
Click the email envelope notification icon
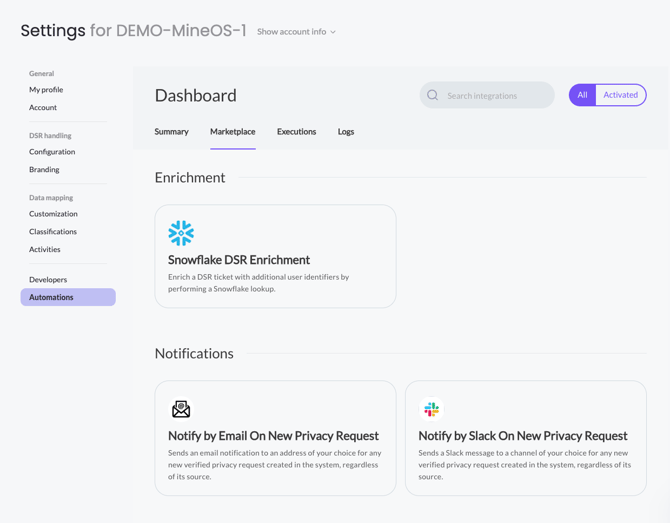pos(181,409)
